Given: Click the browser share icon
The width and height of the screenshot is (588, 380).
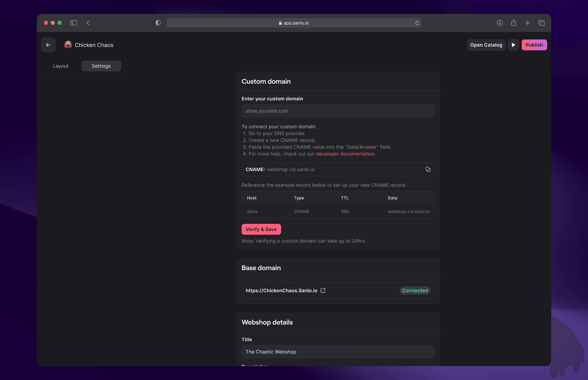Looking at the screenshot, I should coord(513,23).
